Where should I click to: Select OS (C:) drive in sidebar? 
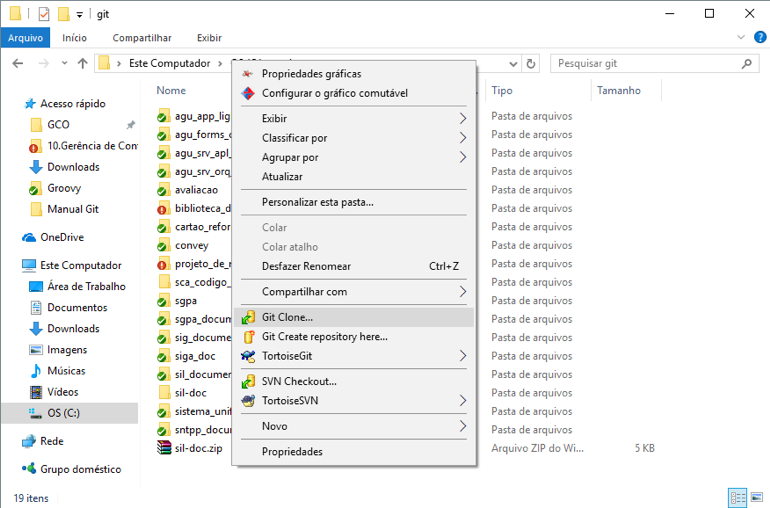coord(70,413)
